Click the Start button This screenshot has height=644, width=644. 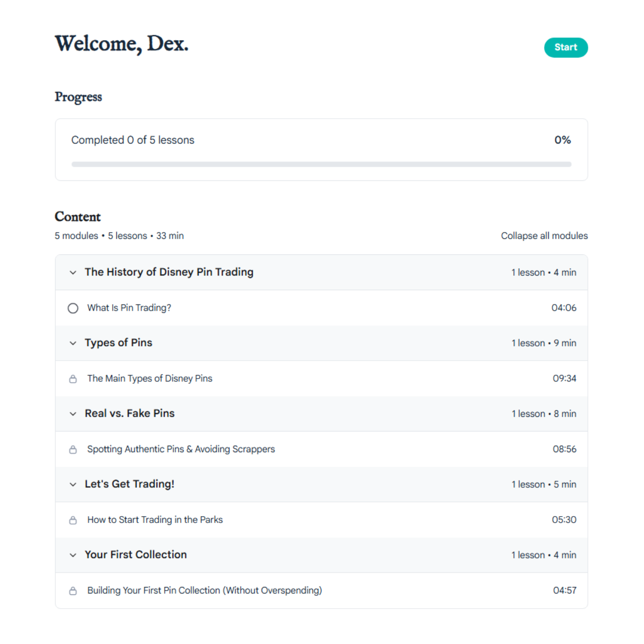click(x=566, y=47)
